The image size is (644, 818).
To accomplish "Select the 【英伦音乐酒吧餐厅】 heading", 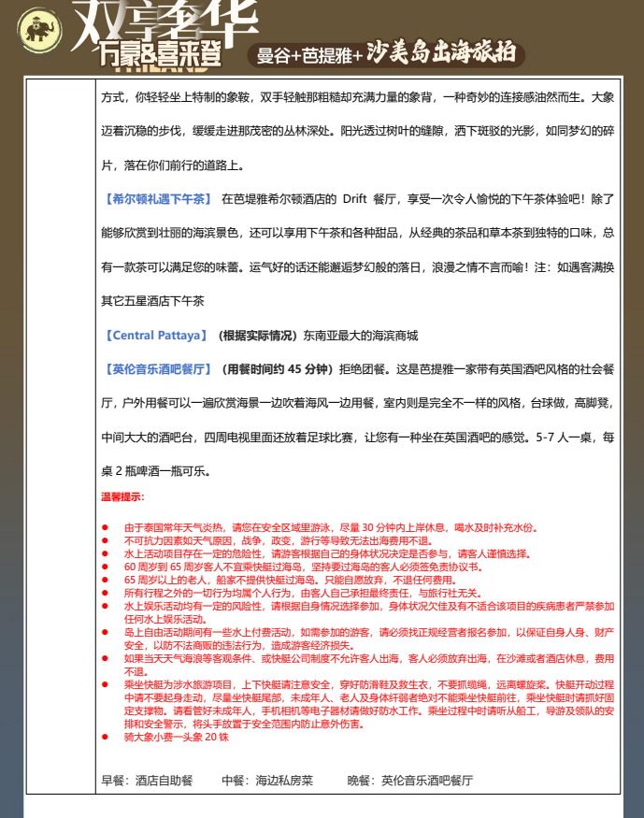I will click(157, 369).
